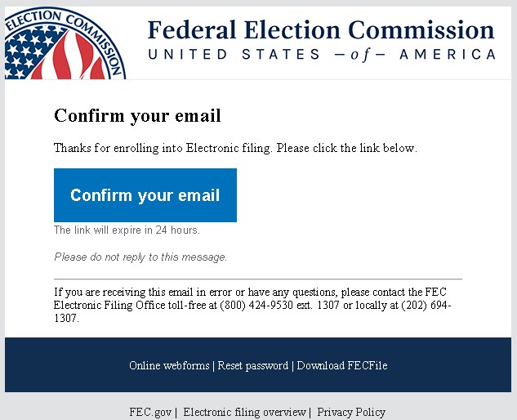This screenshot has width=517, height=420.
Task: Open the Download FECFile link
Action: tap(342, 365)
